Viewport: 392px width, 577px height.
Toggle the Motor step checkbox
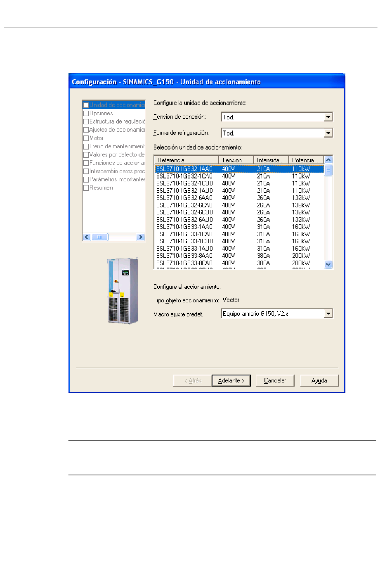[x=86, y=138]
